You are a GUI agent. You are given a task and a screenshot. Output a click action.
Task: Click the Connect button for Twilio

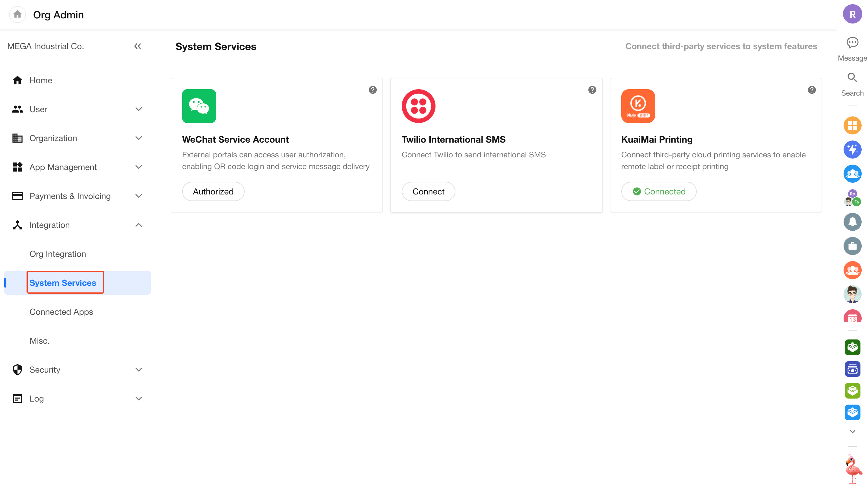tap(428, 192)
